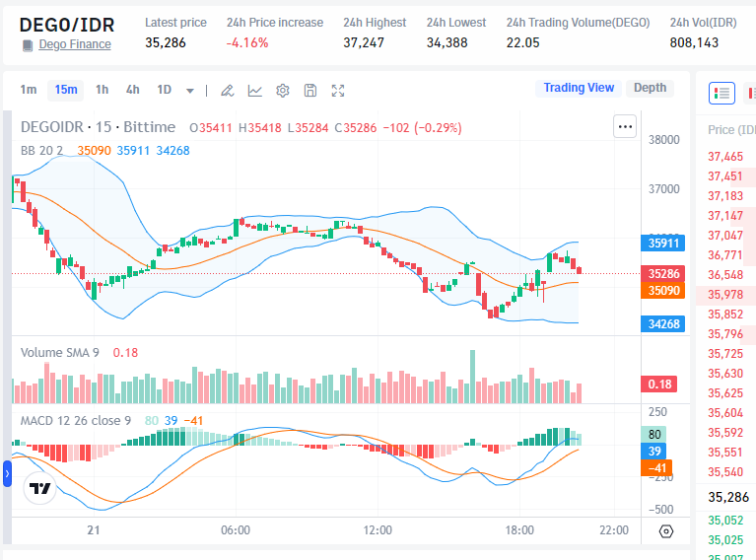Select the Trading View tab
This screenshot has height=560, width=756.
coord(579,88)
